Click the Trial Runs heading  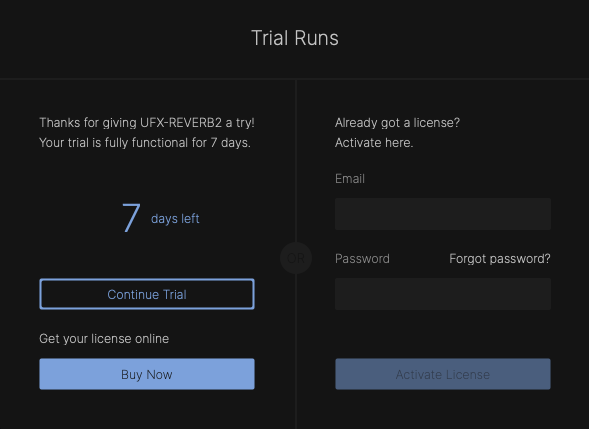coord(295,38)
